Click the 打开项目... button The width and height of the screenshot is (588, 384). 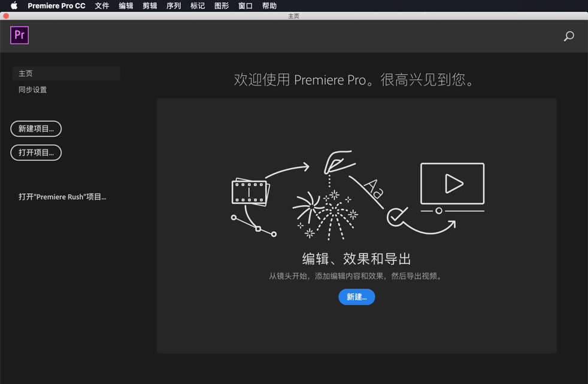point(36,153)
